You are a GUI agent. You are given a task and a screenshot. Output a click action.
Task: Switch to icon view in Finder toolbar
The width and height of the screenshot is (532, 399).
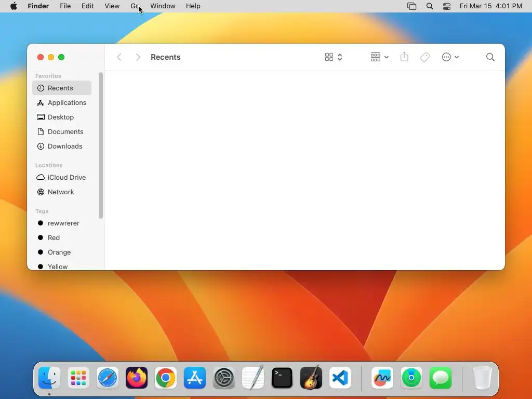pos(329,57)
